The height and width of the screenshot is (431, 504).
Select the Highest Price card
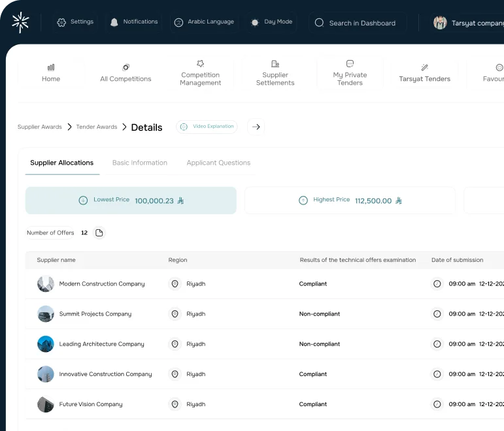pos(350,200)
